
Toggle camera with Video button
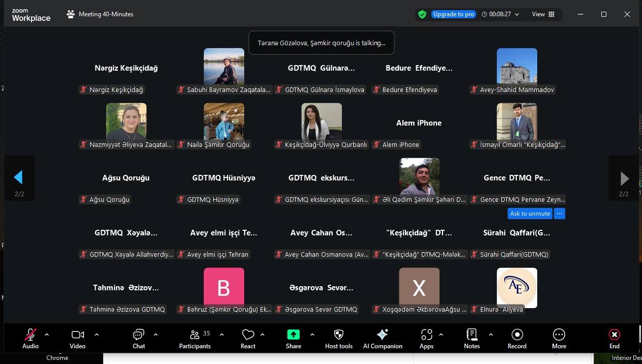(77, 339)
